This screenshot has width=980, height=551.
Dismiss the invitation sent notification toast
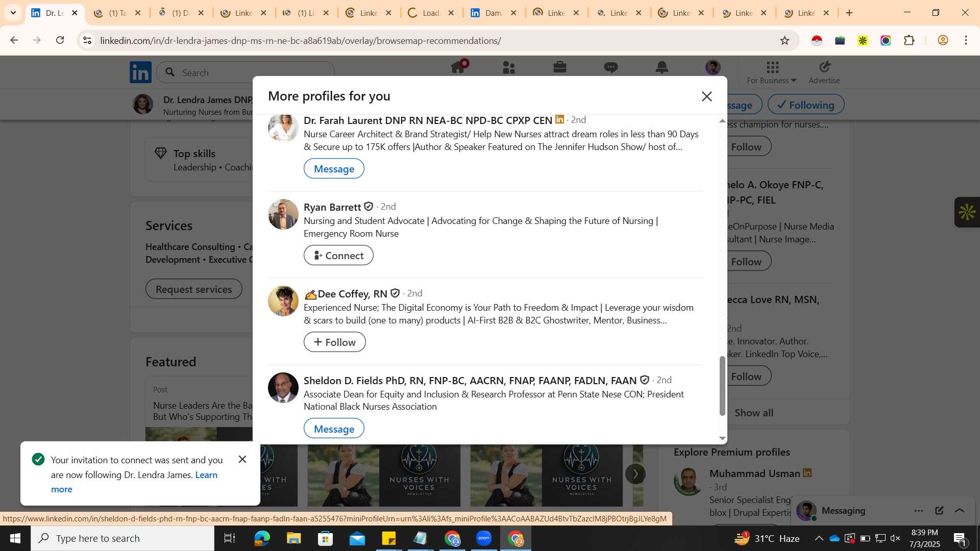[242, 459]
